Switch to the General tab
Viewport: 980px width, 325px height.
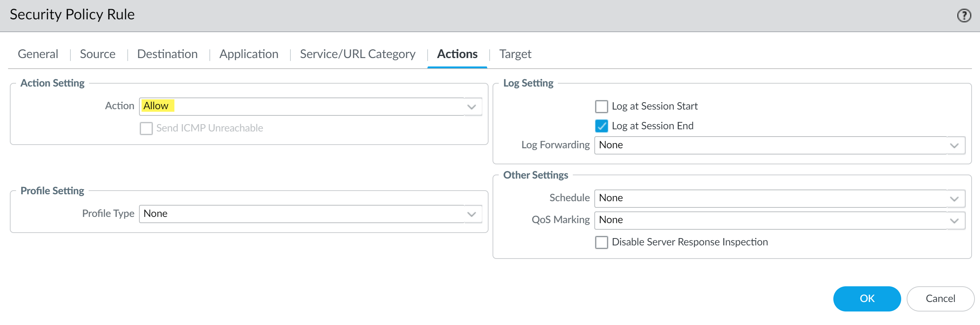click(38, 54)
